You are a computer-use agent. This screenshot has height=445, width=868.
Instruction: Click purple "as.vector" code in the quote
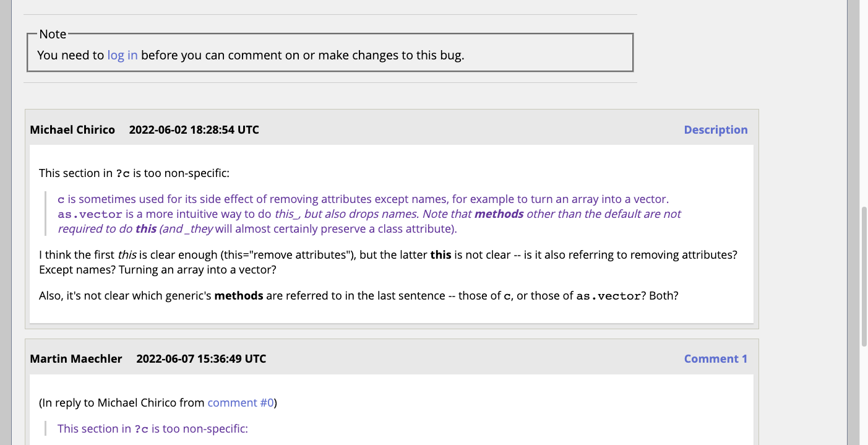tap(90, 215)
